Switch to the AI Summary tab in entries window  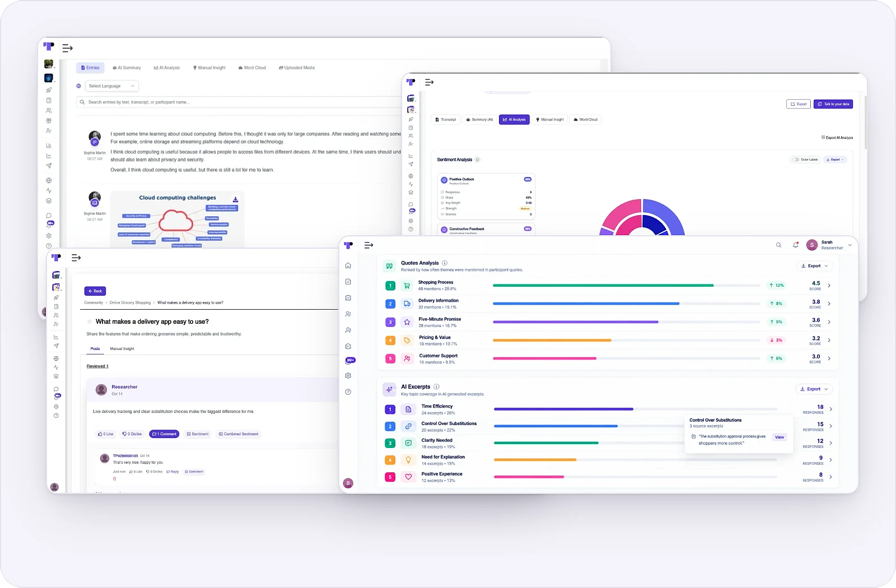(x=127, y=68)
